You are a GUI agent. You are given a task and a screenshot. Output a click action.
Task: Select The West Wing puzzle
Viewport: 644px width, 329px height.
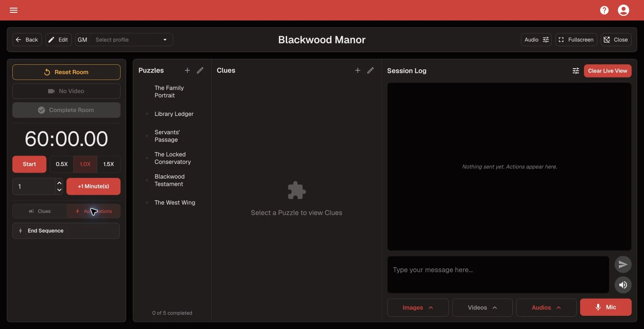tap(172, 202)
